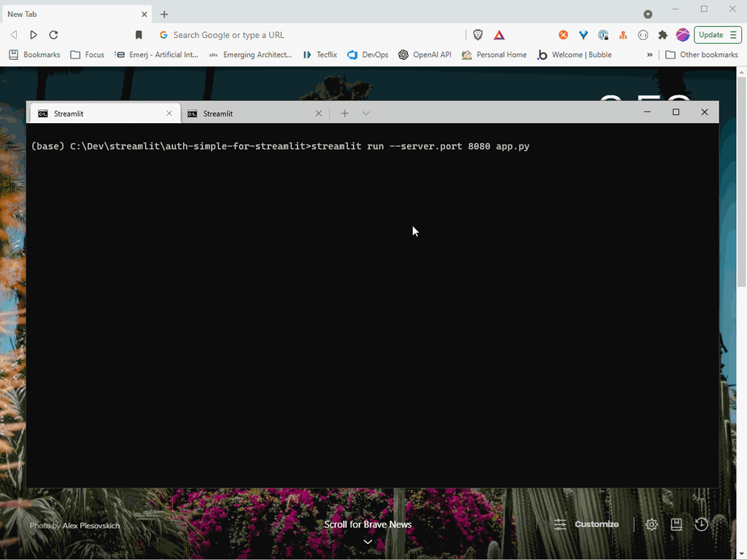Open recently closed items via clock icon

(700, 524)
